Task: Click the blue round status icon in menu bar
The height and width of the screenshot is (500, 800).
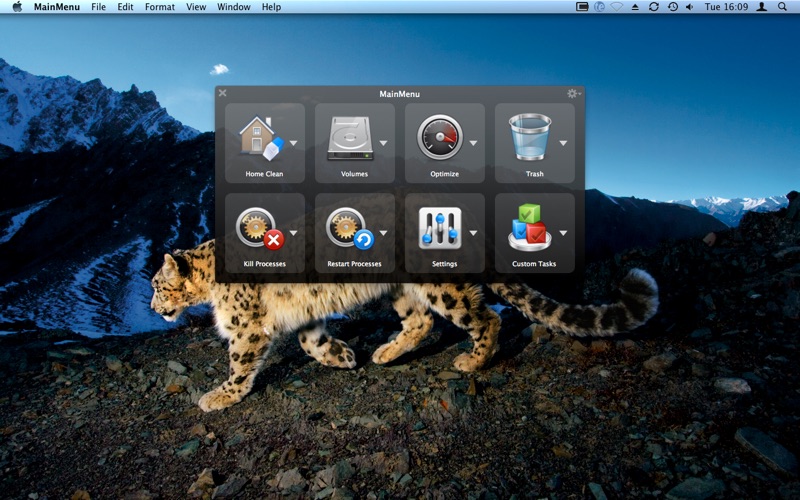Action: [x=599, y=7]
